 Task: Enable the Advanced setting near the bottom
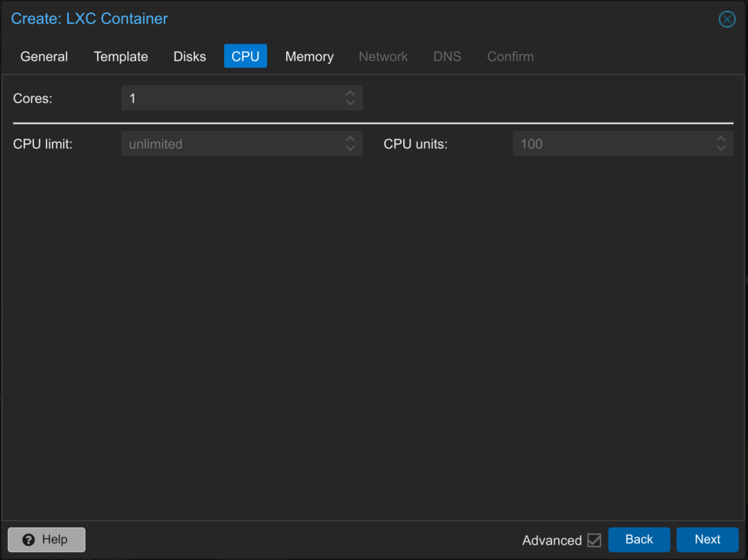click(595, 540)
